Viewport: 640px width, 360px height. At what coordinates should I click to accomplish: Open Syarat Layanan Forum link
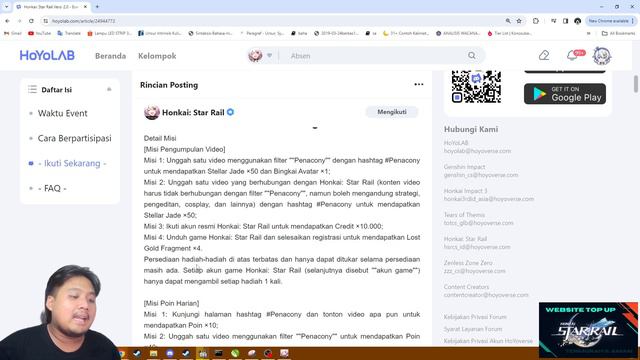tap(473, 329)
